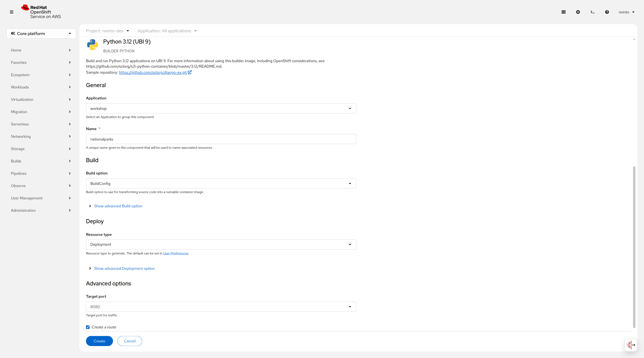
Task: Click the Cancel button
Action: pyautogui.click(x=130, y=341)
